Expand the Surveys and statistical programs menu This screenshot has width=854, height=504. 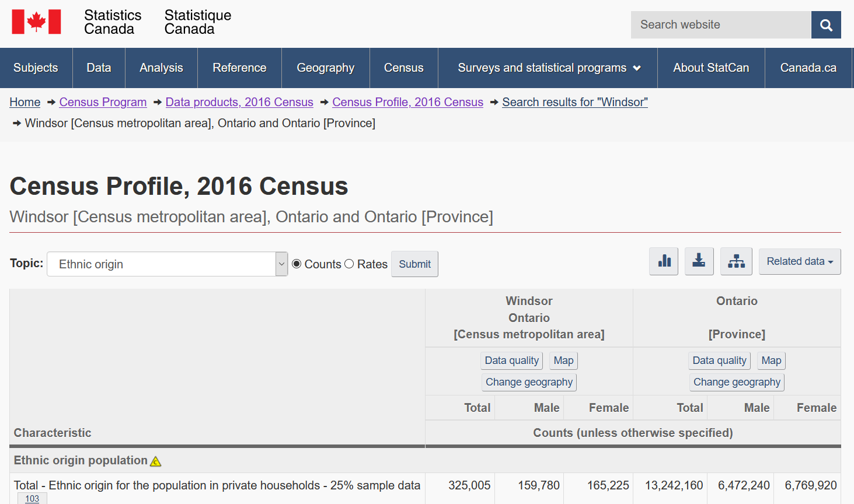pos(548,68)
